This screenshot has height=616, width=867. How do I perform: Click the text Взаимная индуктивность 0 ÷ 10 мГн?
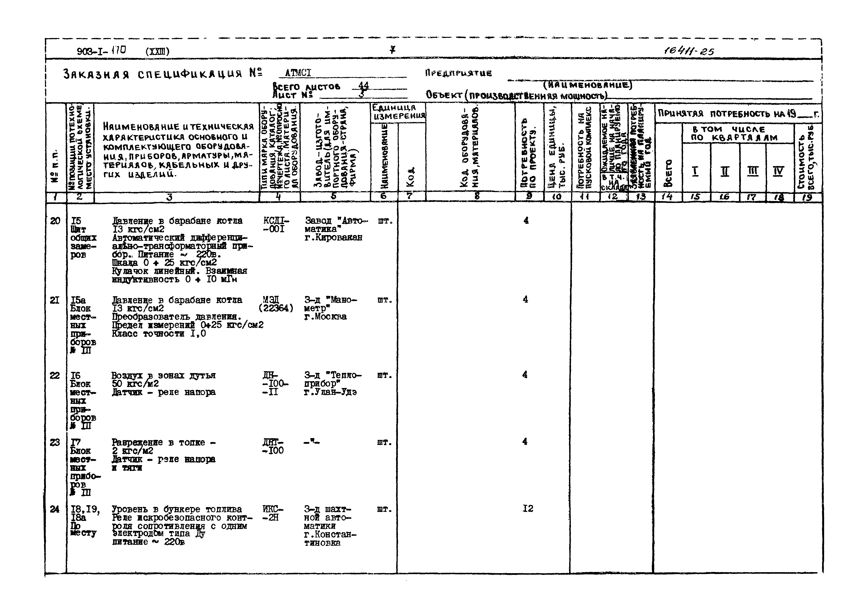click(179, 275)
